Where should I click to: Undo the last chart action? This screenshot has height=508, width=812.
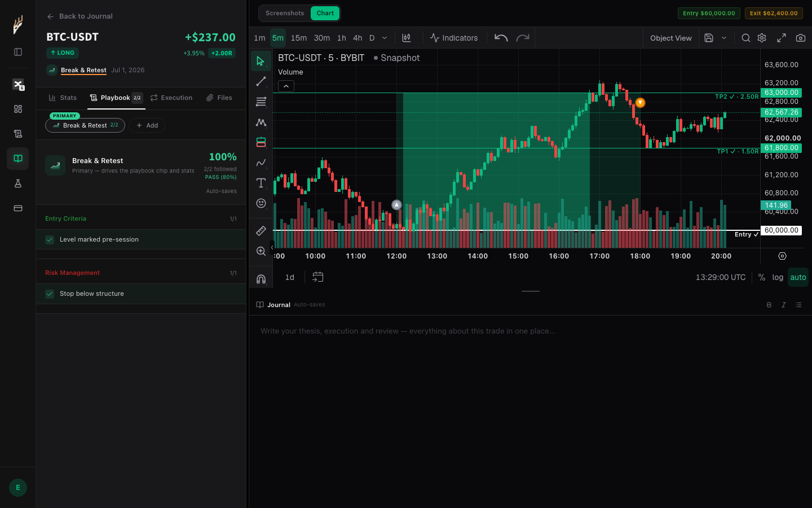501,38
